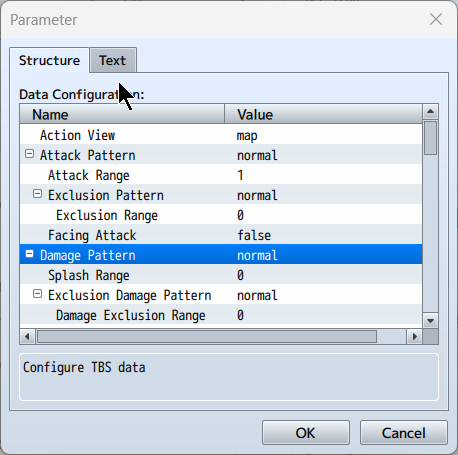This screenshot has height=455, width=458.
Task: Click the horizontal scrollbar left arrow
Action: (x=28, y=336)
